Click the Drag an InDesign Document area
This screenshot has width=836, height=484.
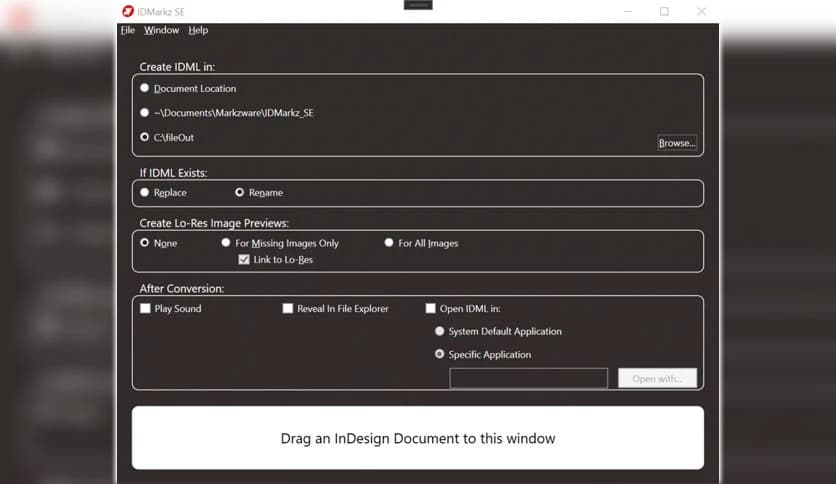417,438
